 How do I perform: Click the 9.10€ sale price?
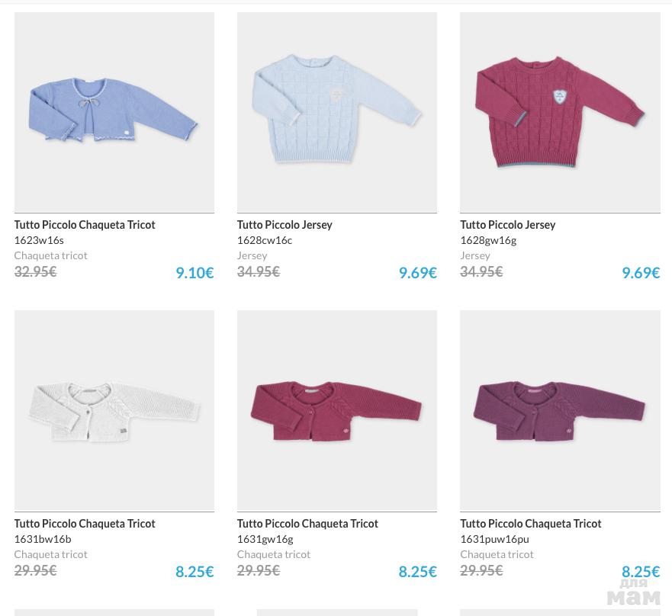(195, 273)
